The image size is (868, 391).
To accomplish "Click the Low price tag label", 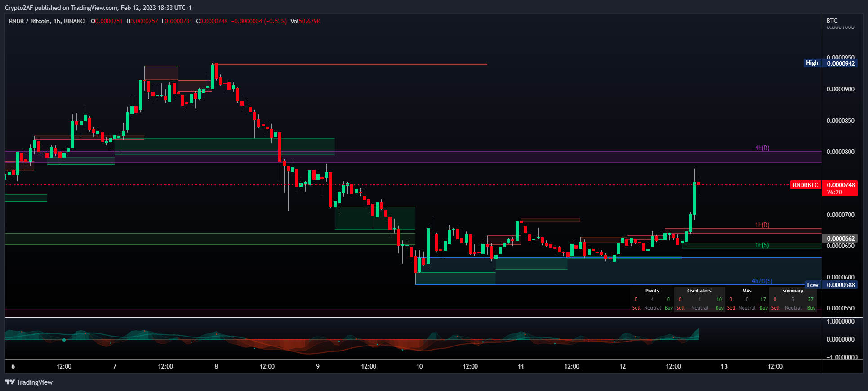I will click(x=812, y=285).
